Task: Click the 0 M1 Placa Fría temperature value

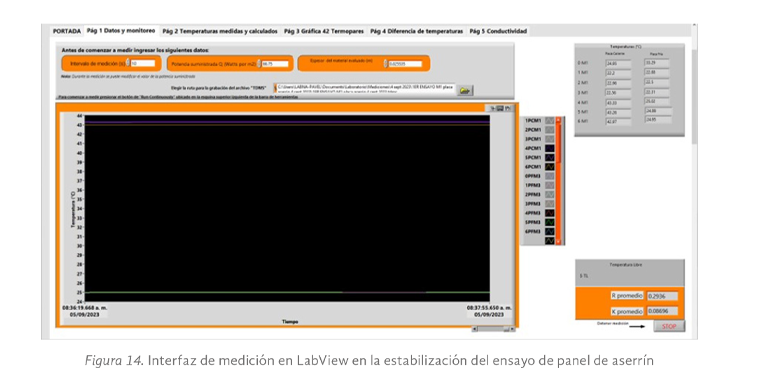Action: click(657, 63)
